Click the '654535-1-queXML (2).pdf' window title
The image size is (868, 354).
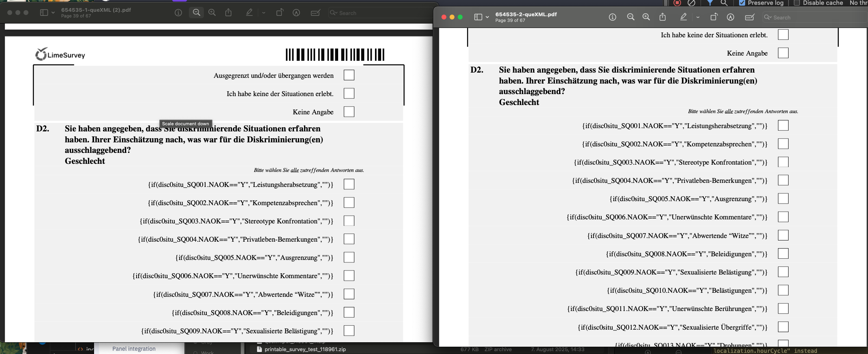click(96, 10)
